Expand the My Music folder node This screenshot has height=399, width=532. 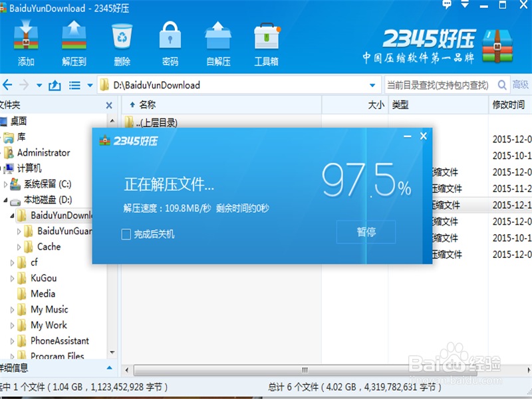pos(12,310)
